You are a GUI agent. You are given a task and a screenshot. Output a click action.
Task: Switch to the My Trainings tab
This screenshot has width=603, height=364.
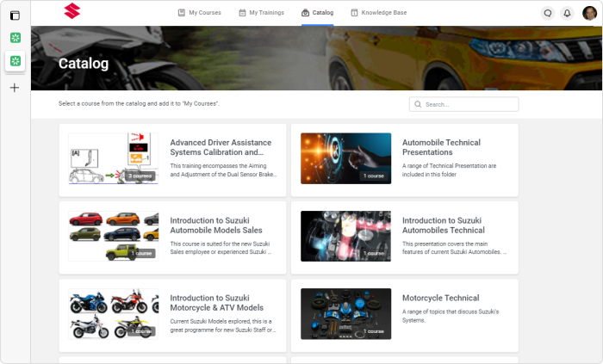coord(262,13)
